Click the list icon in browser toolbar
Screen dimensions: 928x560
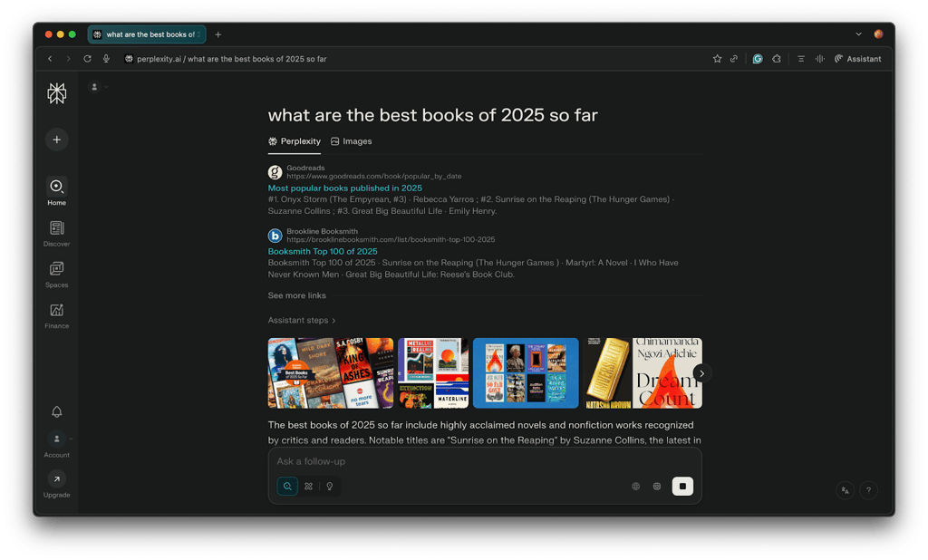pos(801,59)
